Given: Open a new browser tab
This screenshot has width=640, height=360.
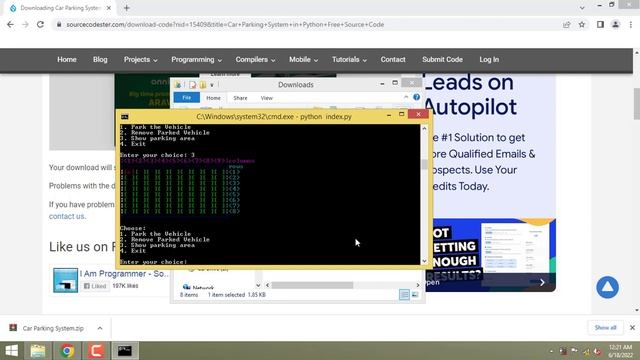Looking at the screenshot, I should point(127,8).
